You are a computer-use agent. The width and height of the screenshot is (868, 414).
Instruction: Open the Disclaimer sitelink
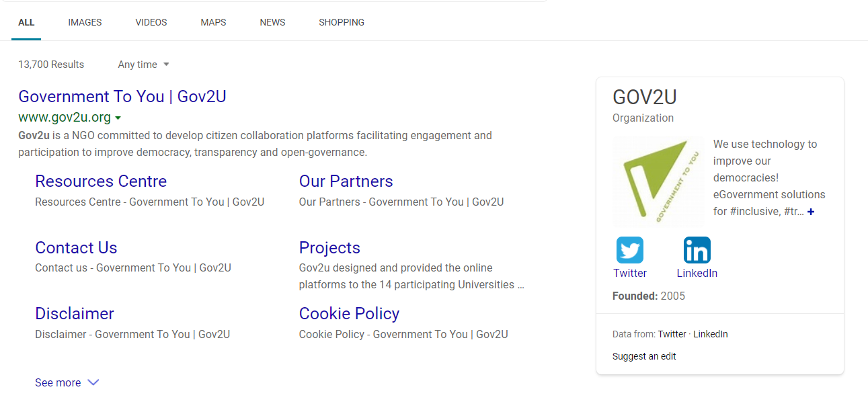[75, 314]
